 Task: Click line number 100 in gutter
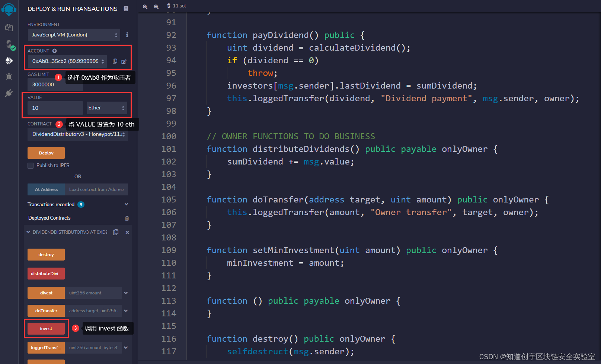pos(169,136)
